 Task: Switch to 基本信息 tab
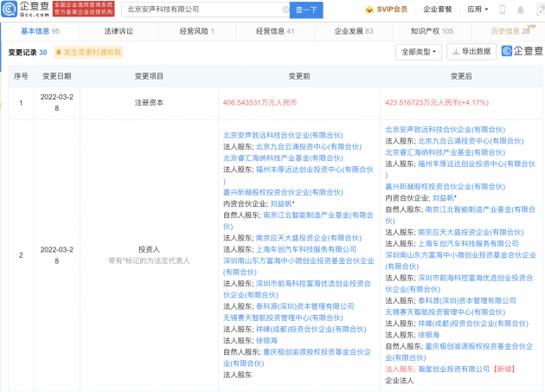click(40, 31)
